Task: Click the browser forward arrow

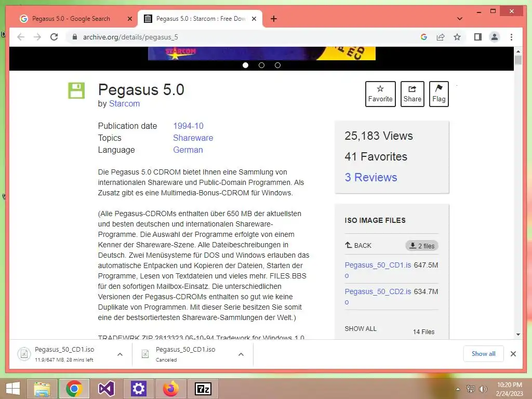Action: pos(37,37)
